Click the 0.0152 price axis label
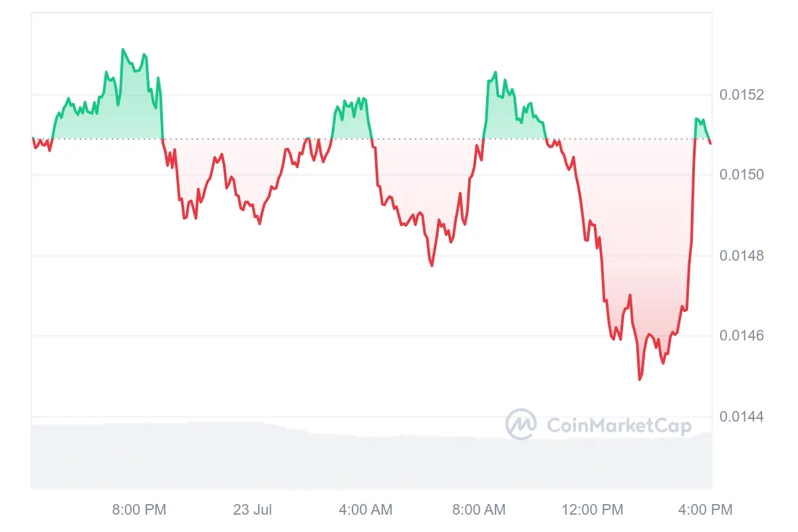Screen dimensions: 798x532 [x=742, y=95]
